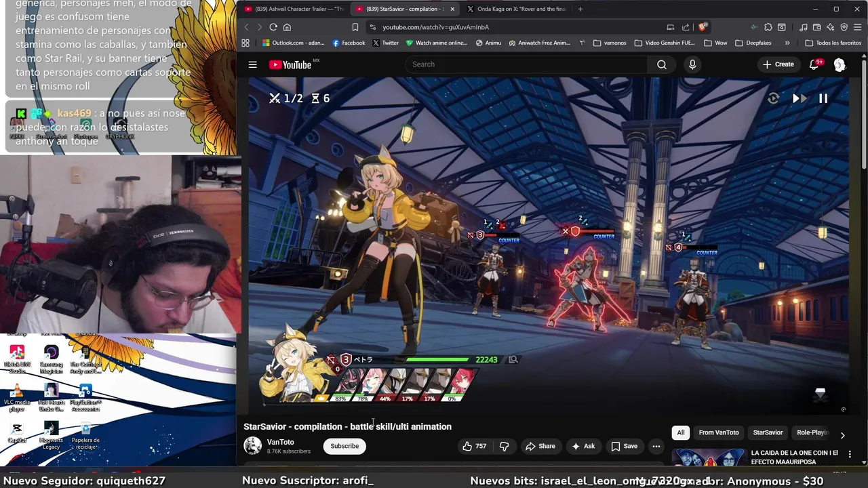The width and height of the screenshot is (868, 488).
Task: Click the YouTube search magnifier button
Action: (x=662, y=64)
